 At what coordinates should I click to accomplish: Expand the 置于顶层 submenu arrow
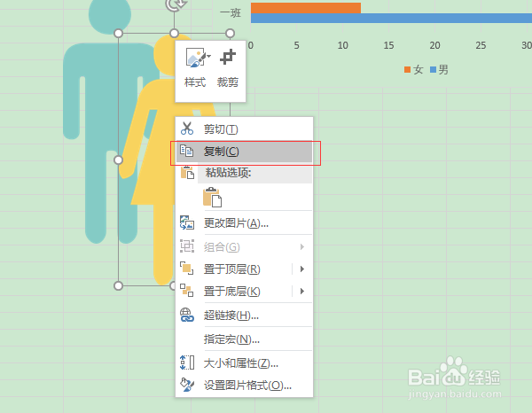click(x=302, y=269)
